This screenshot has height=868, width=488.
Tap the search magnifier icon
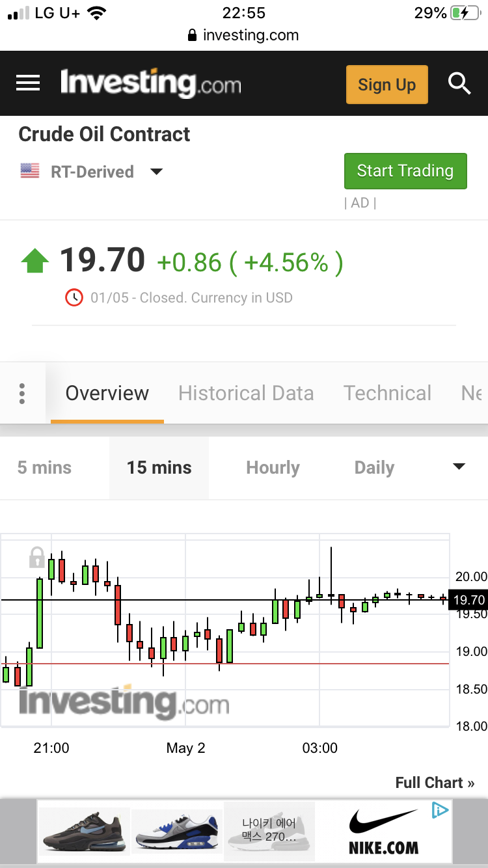point(459,84)
